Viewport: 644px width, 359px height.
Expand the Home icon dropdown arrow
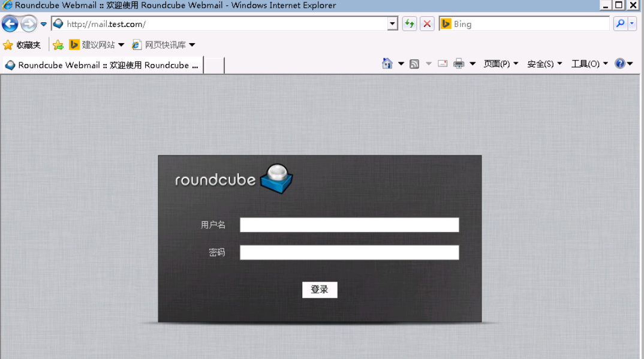click(401, 64)
